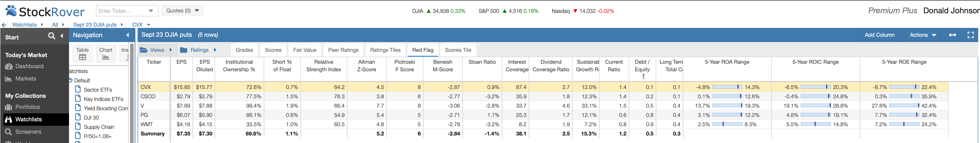
Task: Click the StockRover logo
Action: tap(45, 11)
